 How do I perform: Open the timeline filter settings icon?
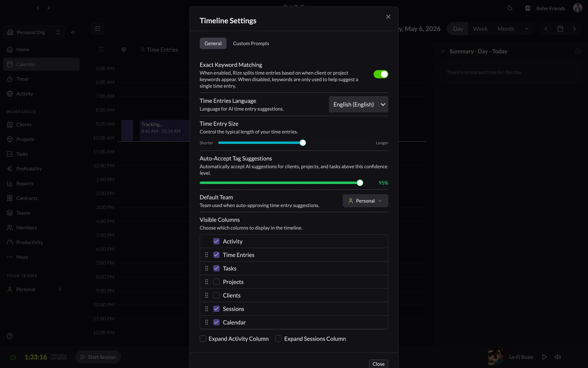pyautogui.click(x=97, y=29)
